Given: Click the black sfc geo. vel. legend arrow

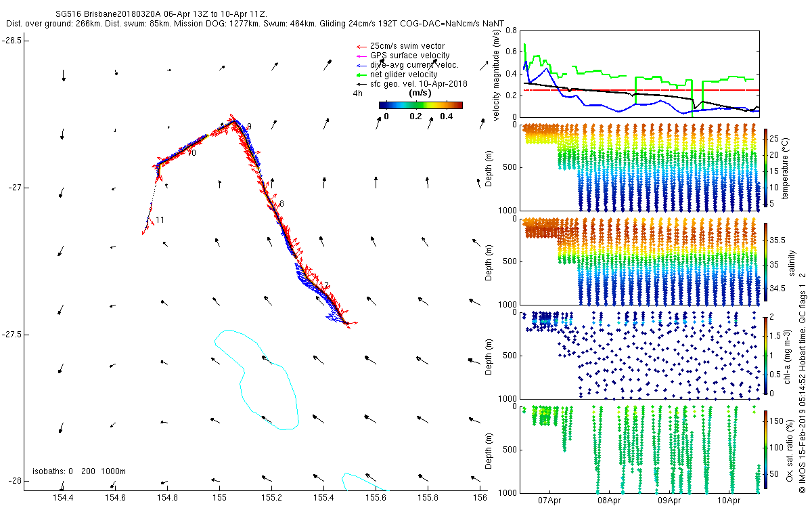Looking at the screenshot, I should coord(360,84).
